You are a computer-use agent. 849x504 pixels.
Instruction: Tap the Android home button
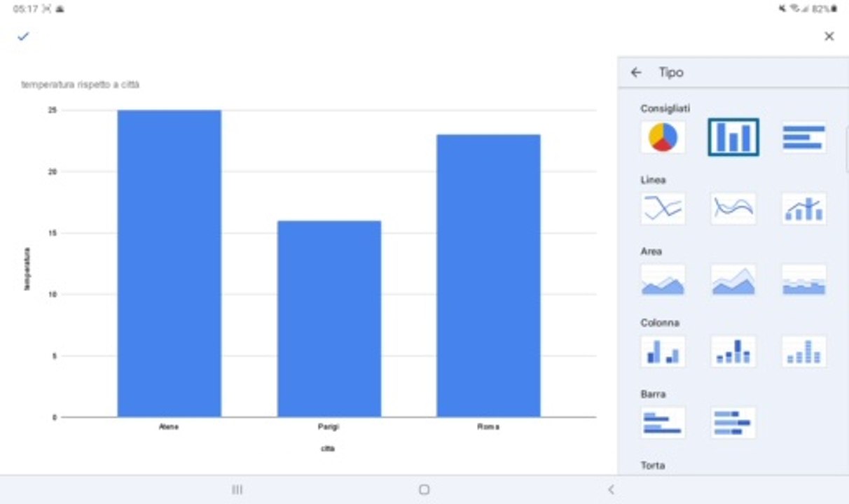point(424,490)
